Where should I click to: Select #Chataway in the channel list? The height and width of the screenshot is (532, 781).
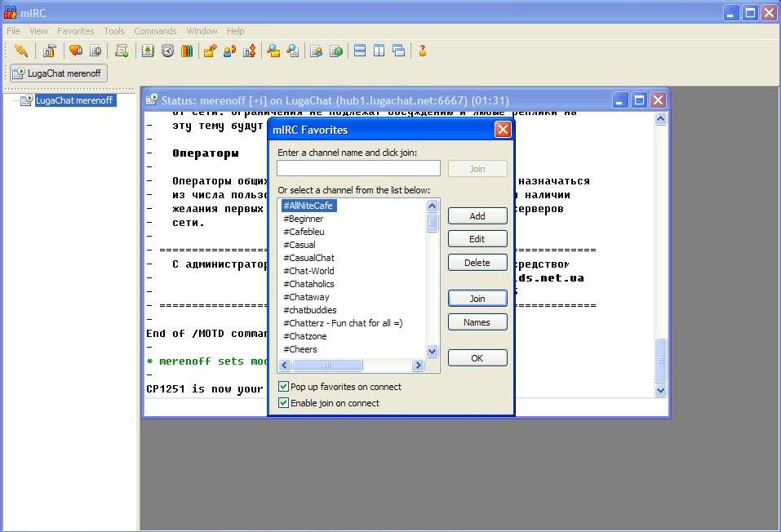click(306, 296)
